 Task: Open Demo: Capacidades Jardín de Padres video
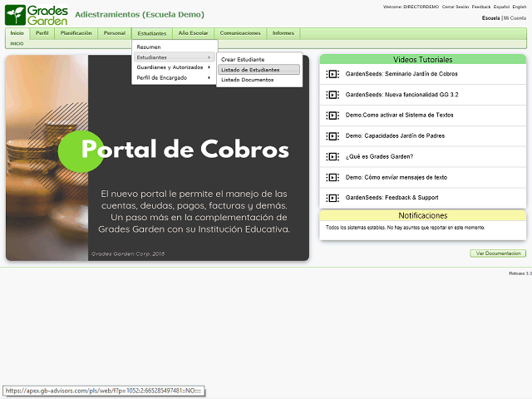395,136
